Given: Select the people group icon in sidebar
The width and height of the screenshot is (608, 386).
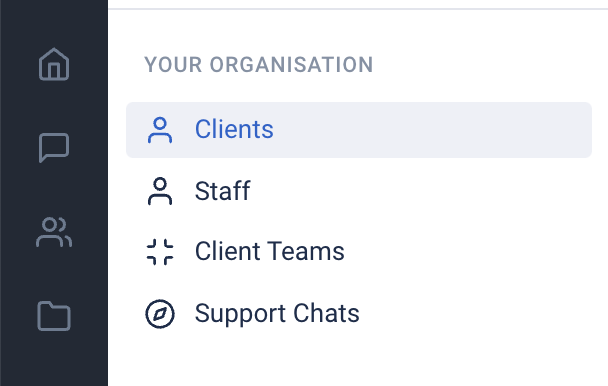Looking at the screenshot, I should pos(54,232).
